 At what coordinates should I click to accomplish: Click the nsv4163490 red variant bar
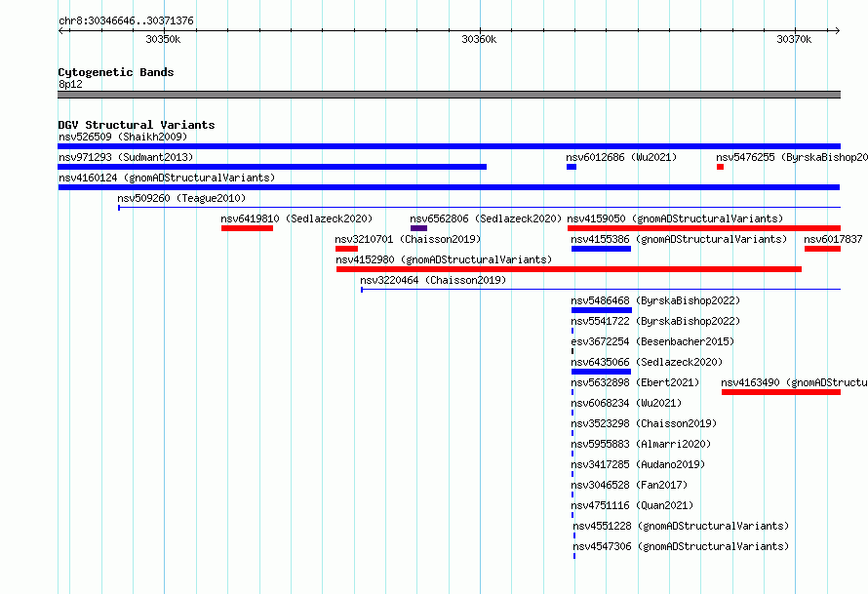tap(780, 392)
